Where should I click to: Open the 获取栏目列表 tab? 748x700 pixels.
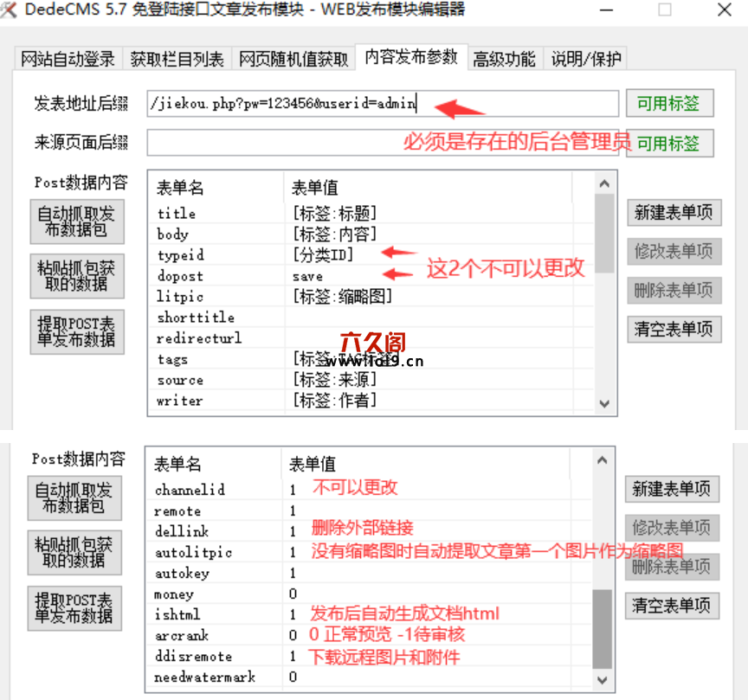click(x=177, y=59)
